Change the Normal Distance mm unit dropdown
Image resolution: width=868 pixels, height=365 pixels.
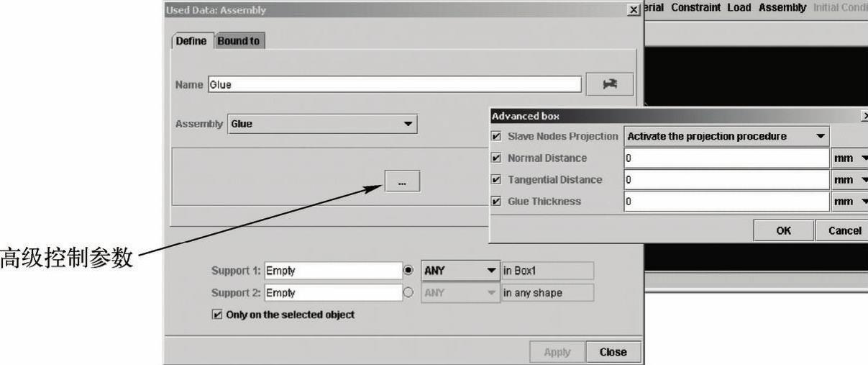pos(849,158)
